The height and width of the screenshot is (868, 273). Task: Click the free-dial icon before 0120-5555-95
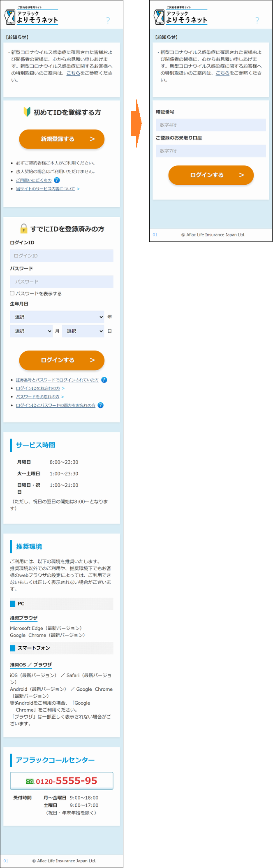point(30,781)
